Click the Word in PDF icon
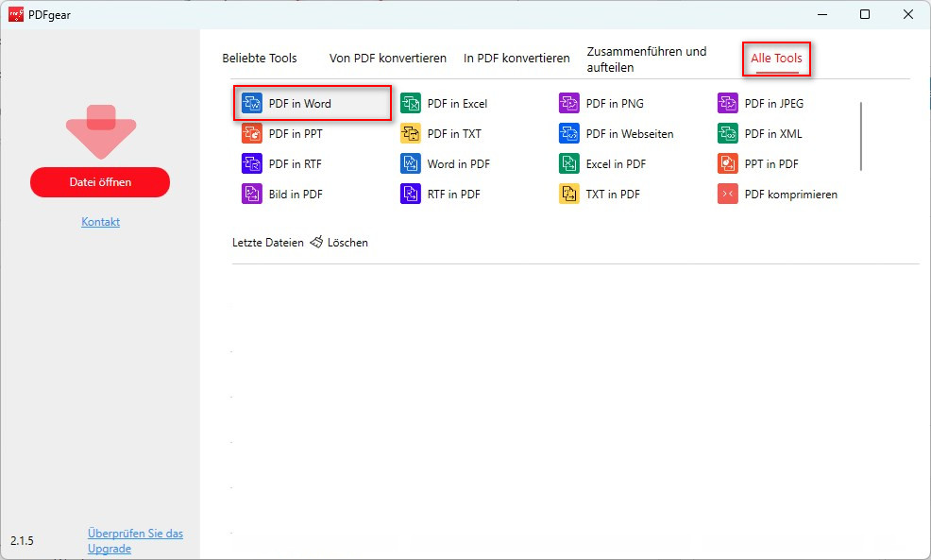931x560 pixels. (x=411, y=164)
